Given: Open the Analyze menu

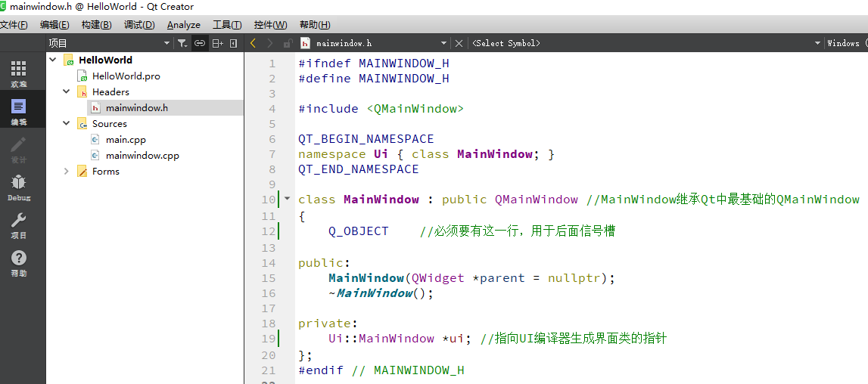Looking at the screenshot, I should point(184,25).
